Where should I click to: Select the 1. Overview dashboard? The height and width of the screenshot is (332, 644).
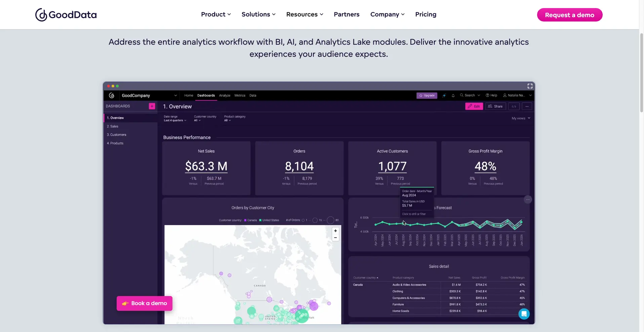point(130,118)
